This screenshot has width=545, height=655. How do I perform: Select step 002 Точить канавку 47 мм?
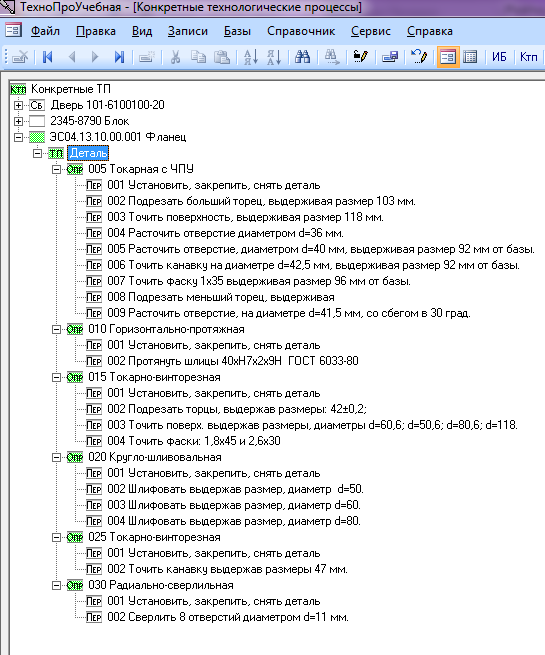(x=228, y=569)
